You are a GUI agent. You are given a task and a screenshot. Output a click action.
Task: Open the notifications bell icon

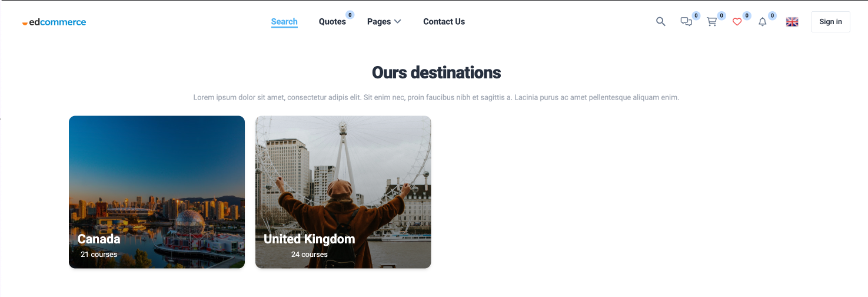(x=763, y=22)
